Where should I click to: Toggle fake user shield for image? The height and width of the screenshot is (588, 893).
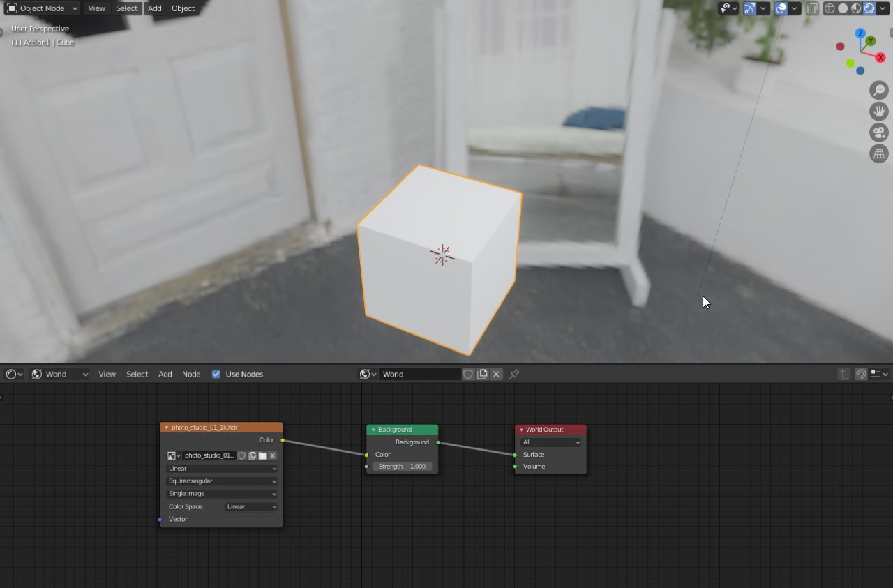point(242,455)
